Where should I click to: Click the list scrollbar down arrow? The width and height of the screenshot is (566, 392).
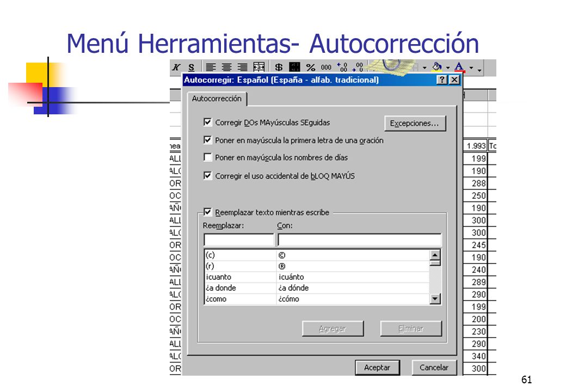[435, 299]
